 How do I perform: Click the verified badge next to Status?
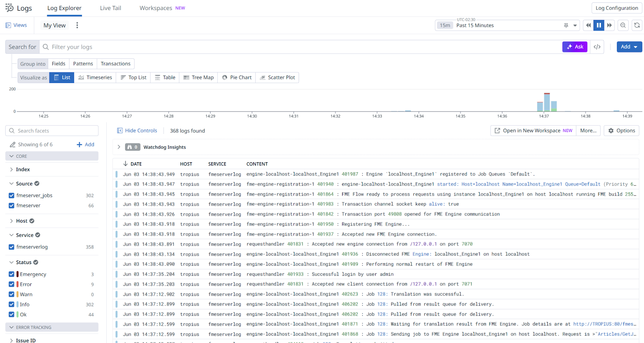pyautogui.click(x=36, y=262)
